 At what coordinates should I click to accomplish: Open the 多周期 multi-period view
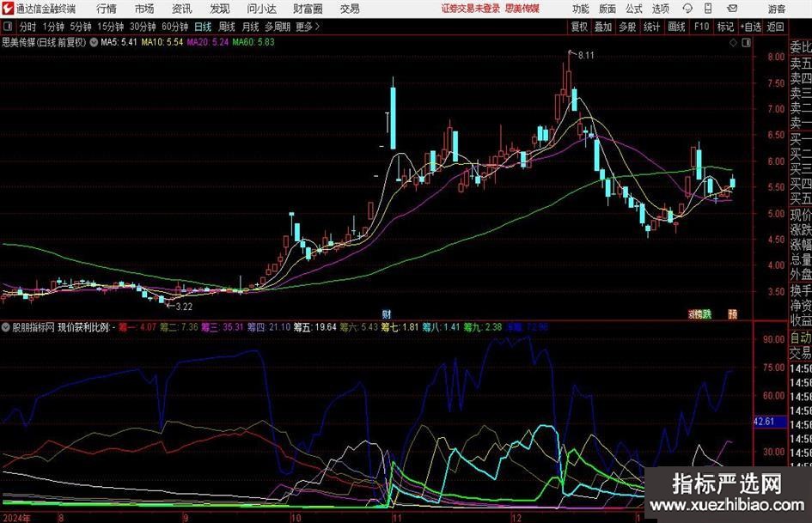point(278,27)
